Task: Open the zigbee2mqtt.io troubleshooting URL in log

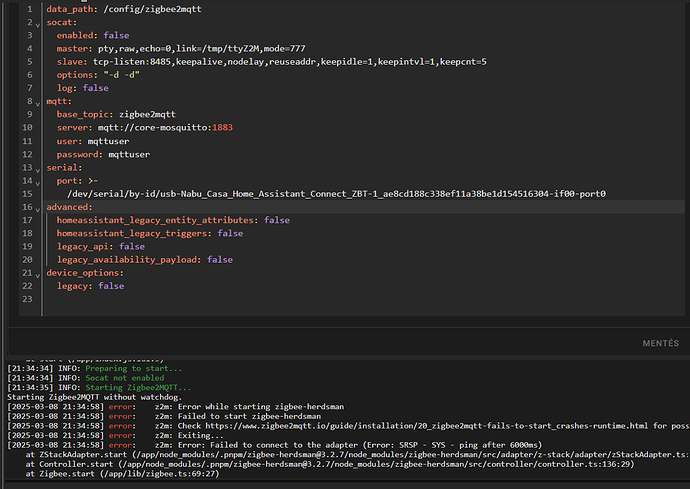Action: [426, 426]
